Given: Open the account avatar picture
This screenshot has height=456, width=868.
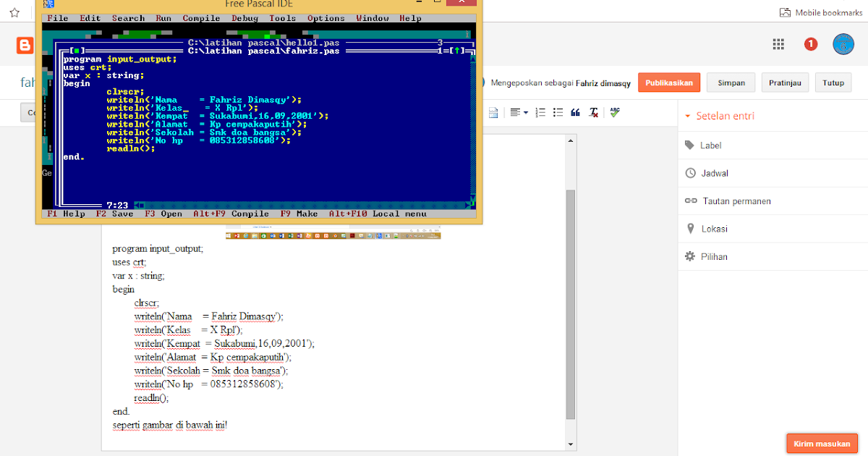Looking at the screenshot, I should pos(843,43).
